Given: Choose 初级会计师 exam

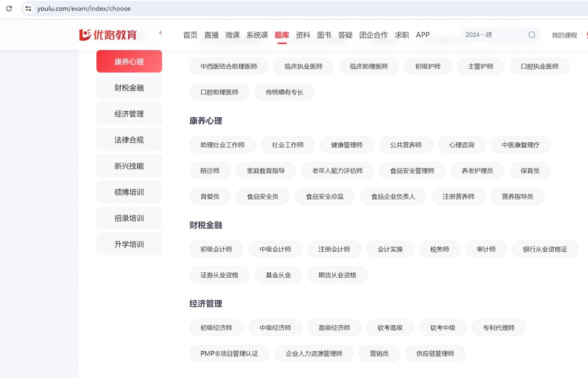Looking at the screenshot, I should pyautogui.click(x=216, y=249).
